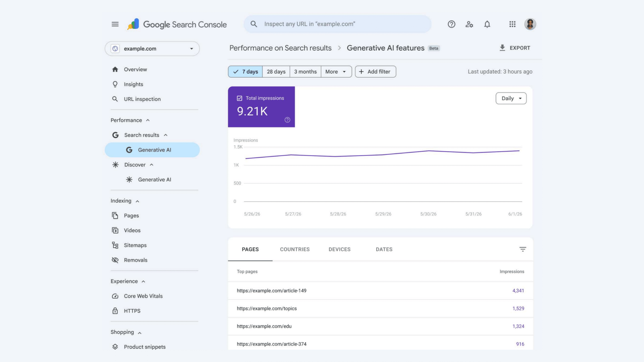Screen dimensions: 644x362
Task: Open Generative AI under Discover
Action: point(152,179)
